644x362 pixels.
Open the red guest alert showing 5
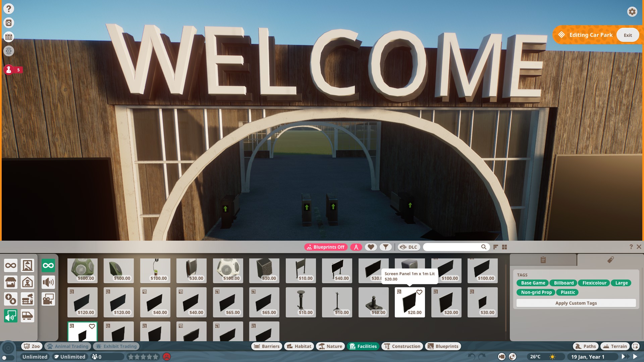(x=13, y=70)
